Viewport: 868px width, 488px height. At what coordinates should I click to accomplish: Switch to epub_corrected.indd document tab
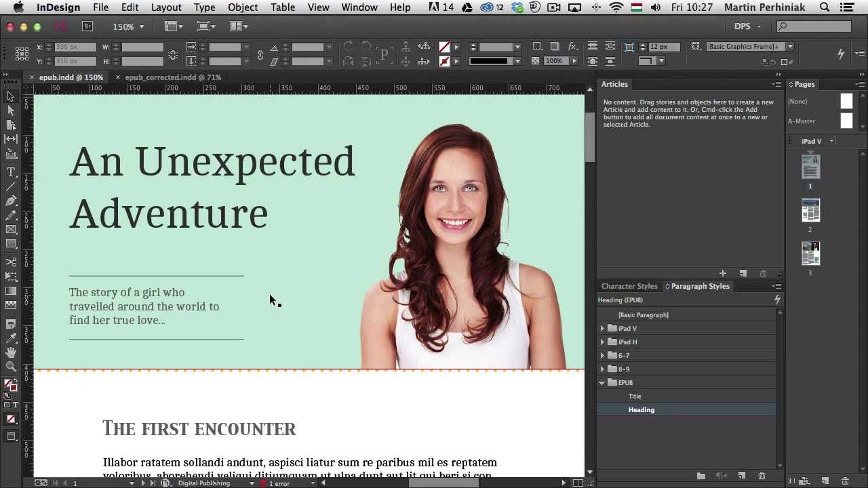(x=173, y=77)
